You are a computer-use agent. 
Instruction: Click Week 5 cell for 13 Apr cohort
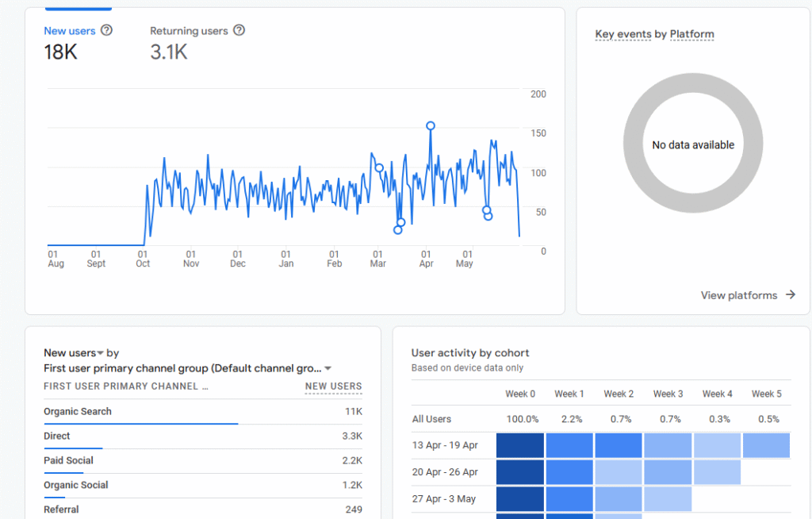click(766, 446)
